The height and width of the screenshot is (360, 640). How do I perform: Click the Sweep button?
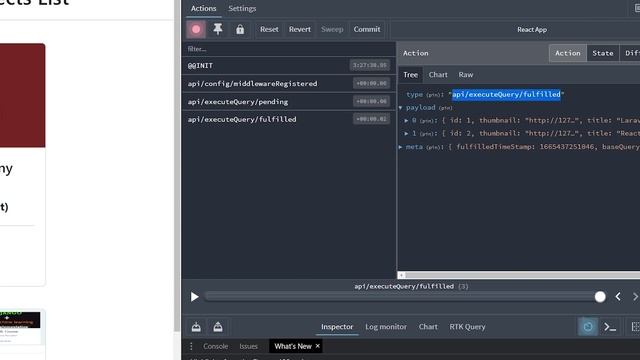pyautogui.click(x=332, y=29)
